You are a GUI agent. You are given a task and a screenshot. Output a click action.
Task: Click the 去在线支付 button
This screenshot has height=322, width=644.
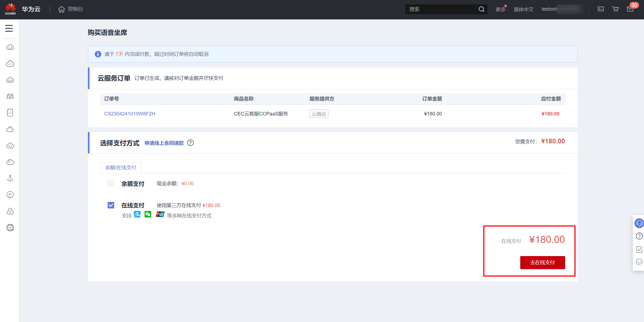coord(542,262)
